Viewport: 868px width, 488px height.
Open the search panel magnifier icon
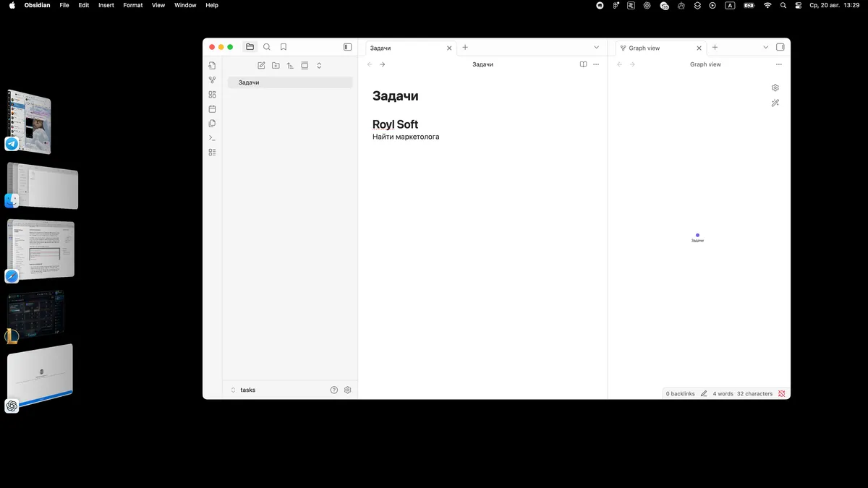pos(267,47)
